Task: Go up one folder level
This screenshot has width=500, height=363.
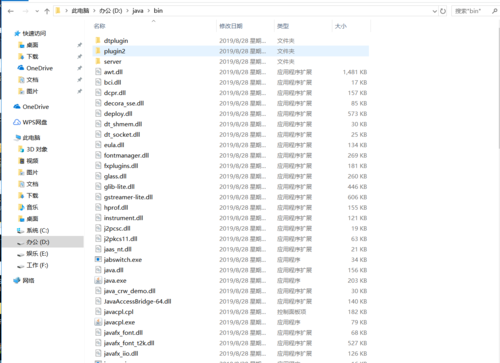Action: click(47, 11)
